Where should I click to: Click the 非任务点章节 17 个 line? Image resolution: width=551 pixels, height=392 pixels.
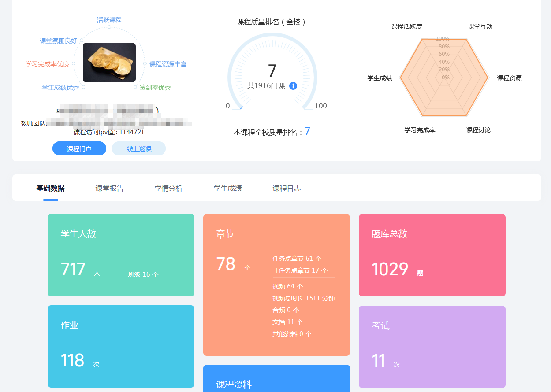(300, 270)
